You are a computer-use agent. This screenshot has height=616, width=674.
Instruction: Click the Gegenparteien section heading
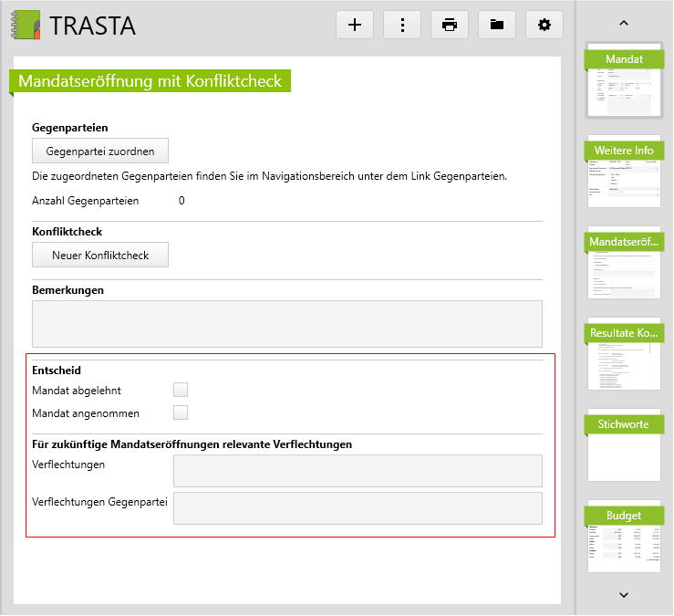(x=70, y=128)
